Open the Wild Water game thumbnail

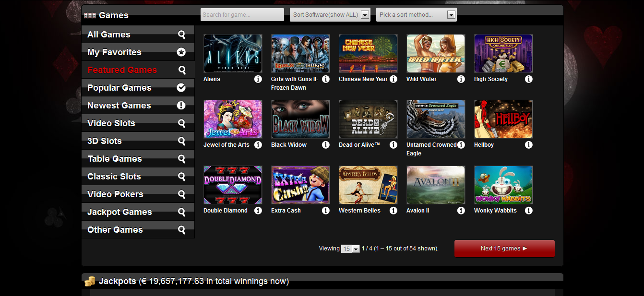tap(436, 53)
